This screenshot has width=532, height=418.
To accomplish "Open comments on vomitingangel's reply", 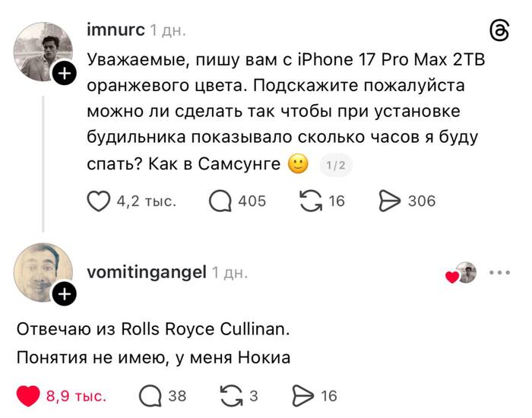I will [x=150, y=396].
